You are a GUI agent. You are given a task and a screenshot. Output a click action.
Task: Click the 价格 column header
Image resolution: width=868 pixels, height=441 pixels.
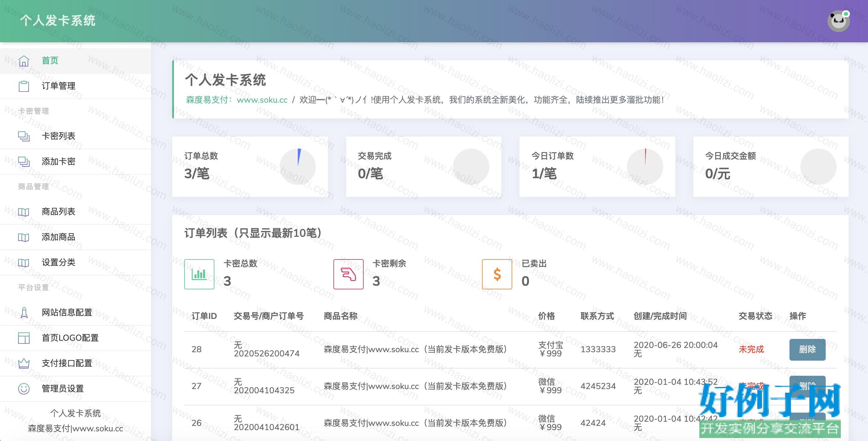(x=547, y=316)
